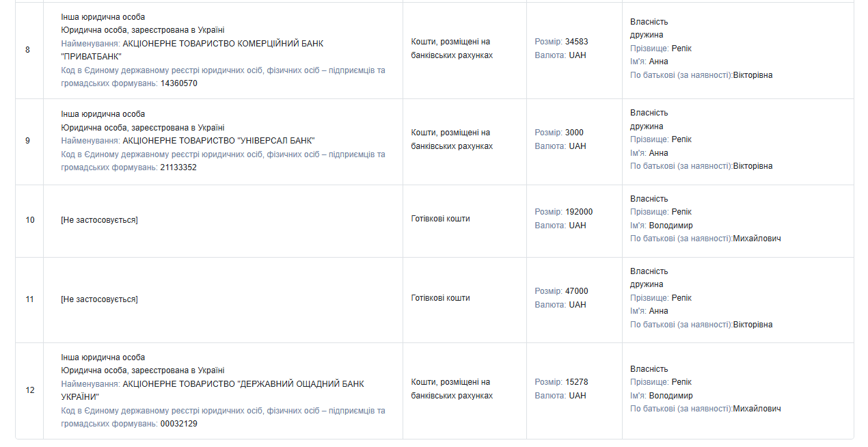The width and height of the screenshot is (868, 447).
Task: Click row number 11 cell
Action: (x=29, y=299)
